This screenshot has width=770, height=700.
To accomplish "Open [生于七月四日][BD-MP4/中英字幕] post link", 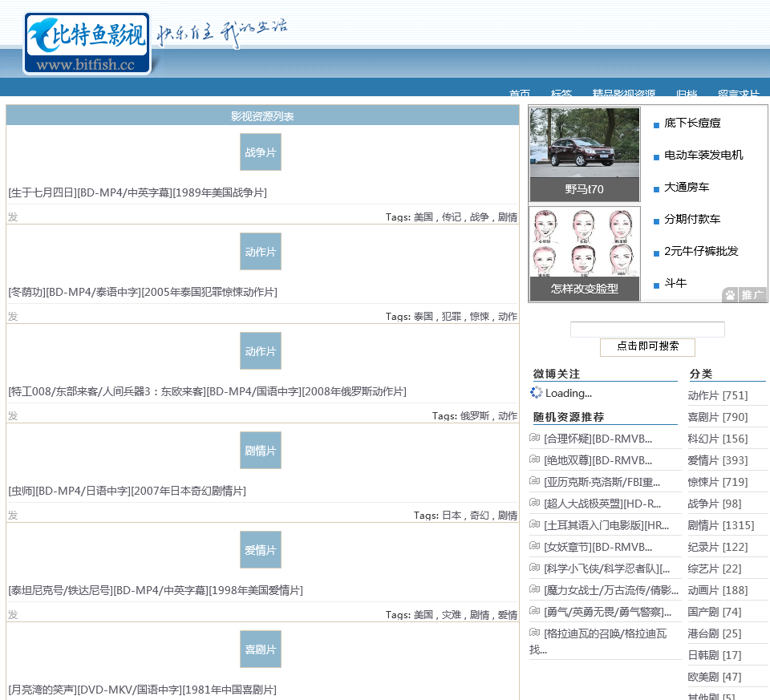I will click(x=137, y=192).
